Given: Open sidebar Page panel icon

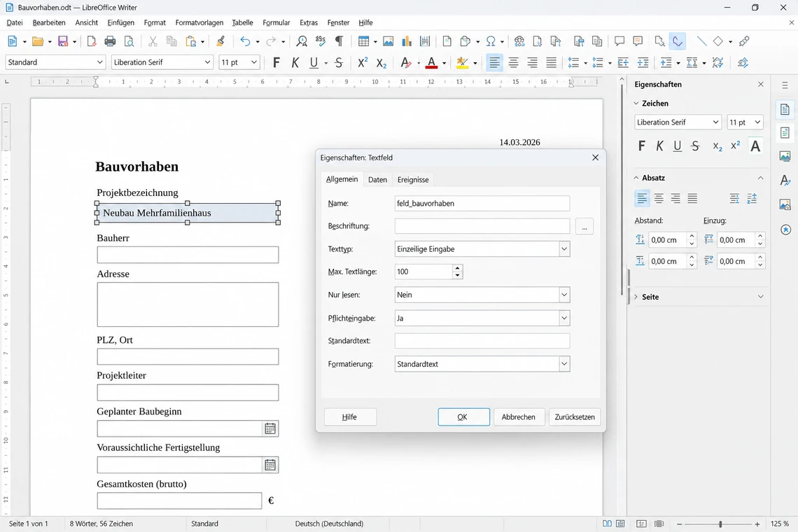Looking at the screenshot, I should [785, 133].
